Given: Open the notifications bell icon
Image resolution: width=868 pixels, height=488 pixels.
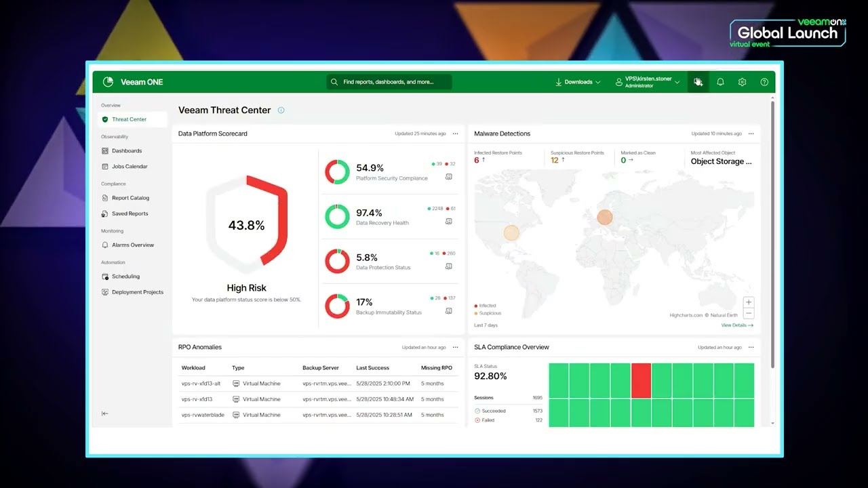Looking at the screenshot, I should (720, 82).
